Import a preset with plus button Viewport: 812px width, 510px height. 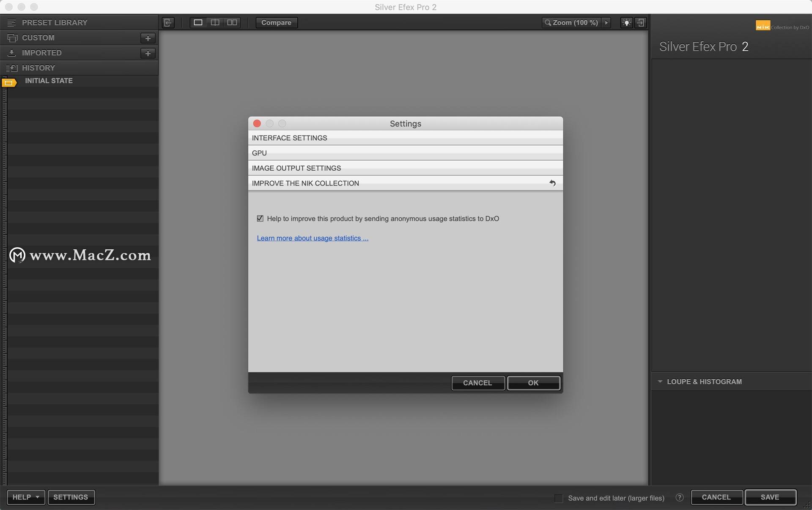148,53
